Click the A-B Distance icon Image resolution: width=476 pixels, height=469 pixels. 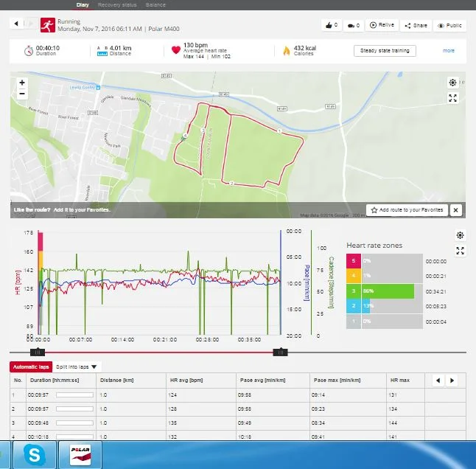tap(102, 51)
